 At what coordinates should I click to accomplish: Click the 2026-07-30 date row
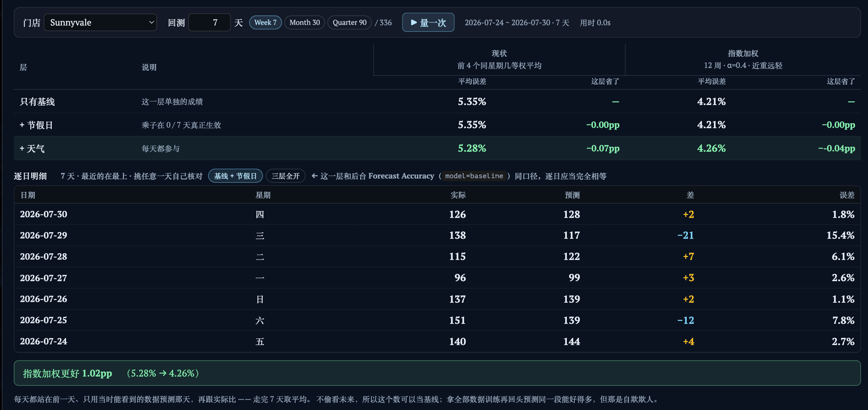(x=437, y=214)
